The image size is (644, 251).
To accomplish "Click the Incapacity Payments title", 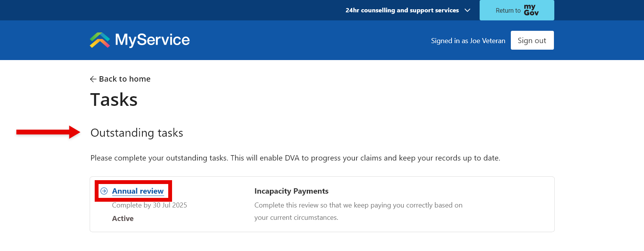I will coord(291,191).
